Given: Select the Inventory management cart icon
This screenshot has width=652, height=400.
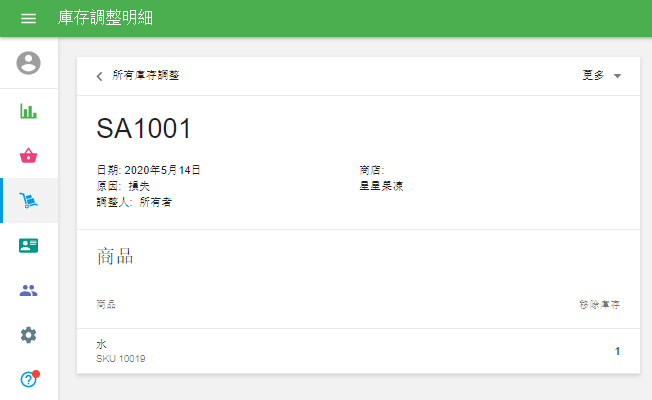Looking at the screenshot, I should 29,201.
